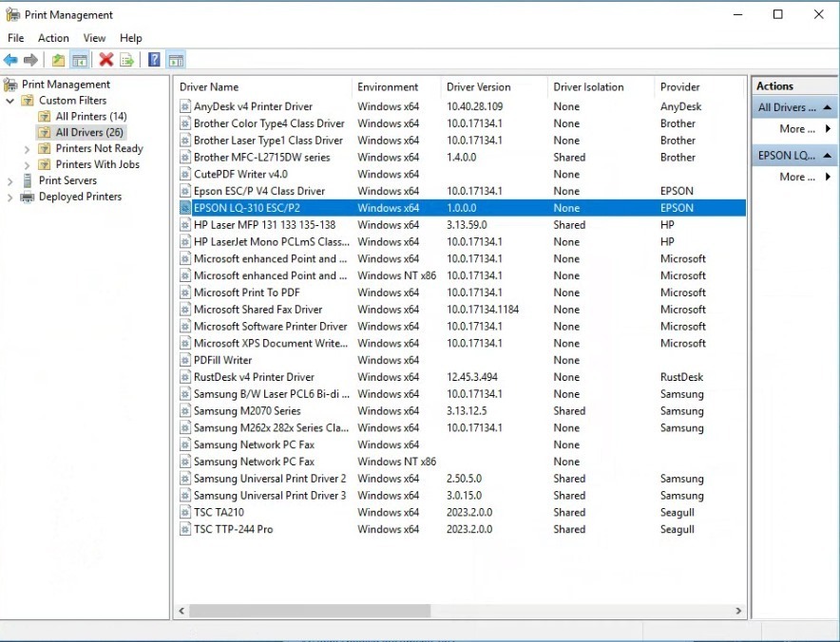Open the Help menu
The image size is (840, 642).
[131, 38]
